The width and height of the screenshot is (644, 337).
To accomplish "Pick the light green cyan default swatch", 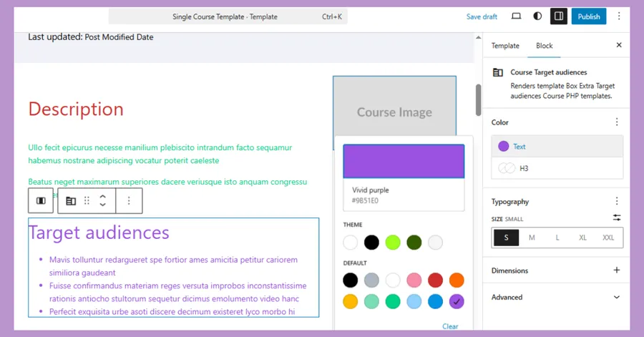I will [371, 302].
